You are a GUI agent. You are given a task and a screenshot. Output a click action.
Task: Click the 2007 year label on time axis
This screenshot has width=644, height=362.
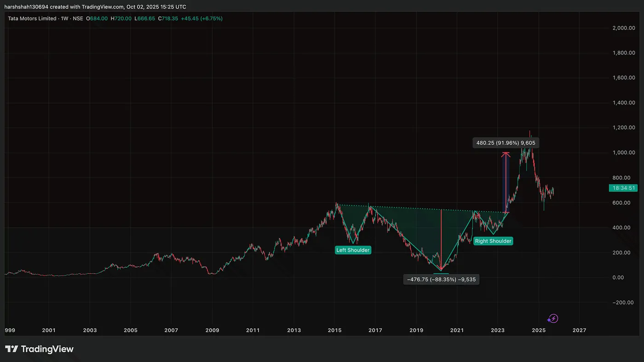(x=171, y=330)
